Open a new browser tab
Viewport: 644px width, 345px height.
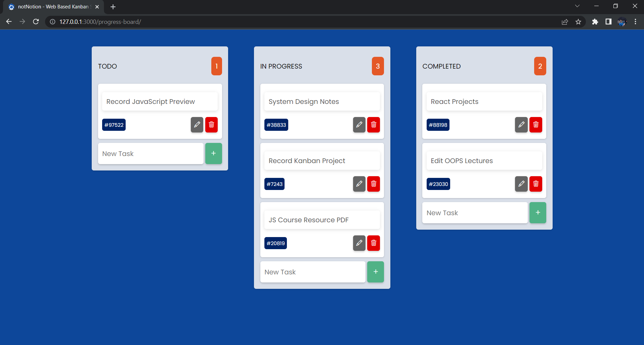pos(113,7)
